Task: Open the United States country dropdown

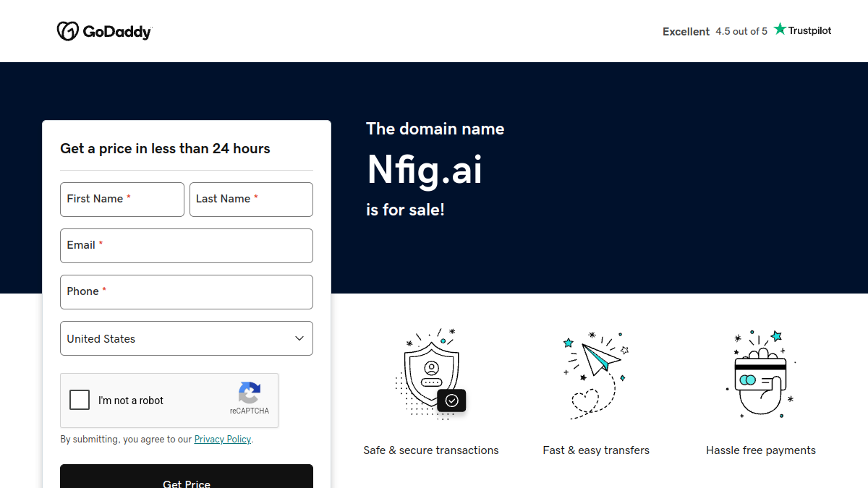Action: coord(187,338)
